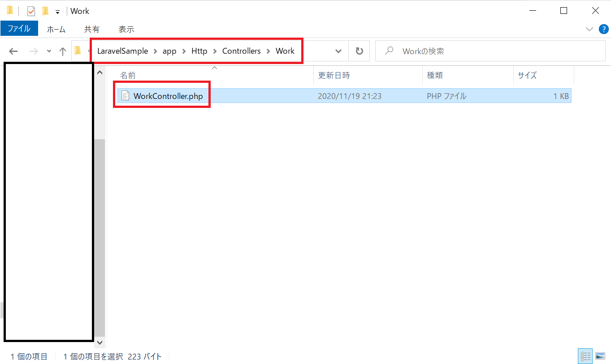Click the 1 KB size cell
Viewport: 611px width, 364px height.
pos(561,96)
